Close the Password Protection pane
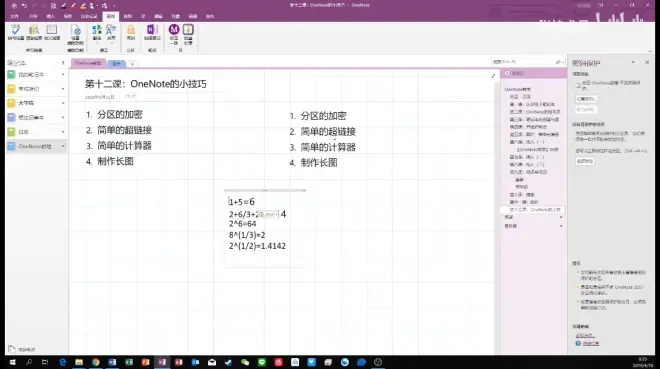Screen dimensions: 660x369 pyautogui.click(x=647, y=62)
